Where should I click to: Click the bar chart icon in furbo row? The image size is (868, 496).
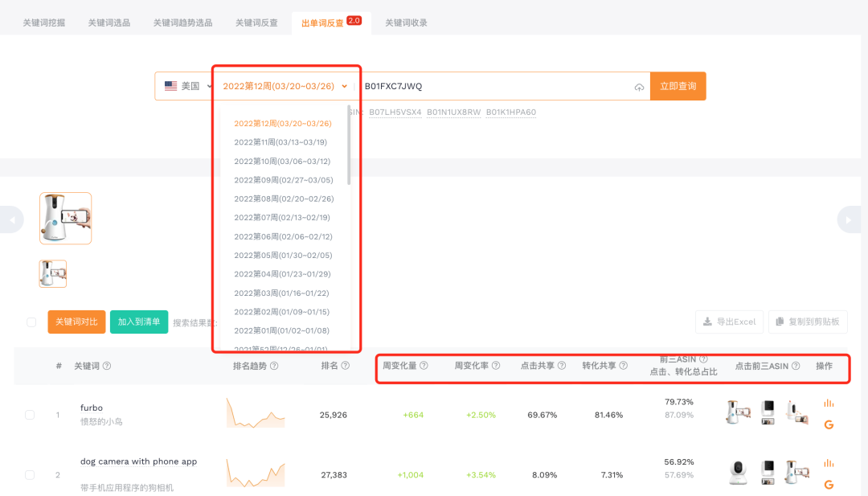(x=829, y=404)
